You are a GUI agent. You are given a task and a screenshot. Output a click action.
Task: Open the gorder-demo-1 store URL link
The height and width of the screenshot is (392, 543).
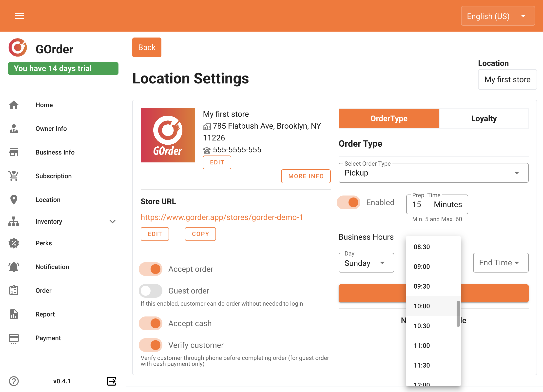click(x=222, y=217)
